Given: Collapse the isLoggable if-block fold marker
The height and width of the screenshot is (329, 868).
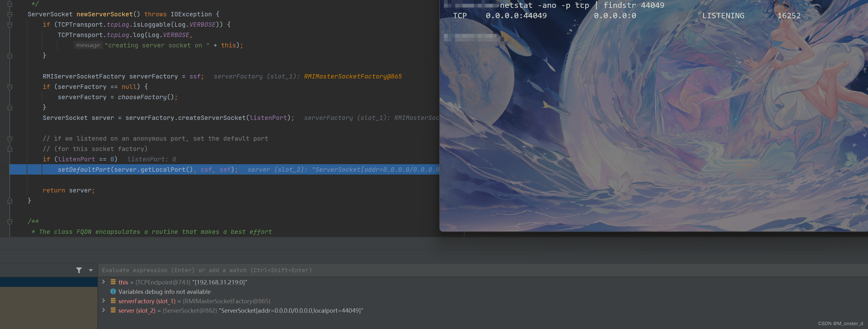Looking at the screenshot, I should coord(10,25).
